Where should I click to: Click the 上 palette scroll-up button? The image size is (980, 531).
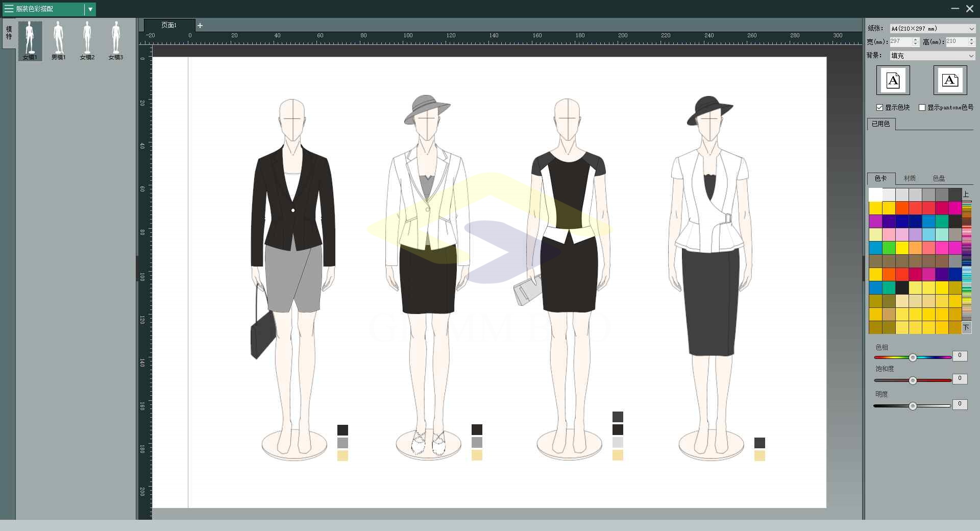[x=966, y=195]
